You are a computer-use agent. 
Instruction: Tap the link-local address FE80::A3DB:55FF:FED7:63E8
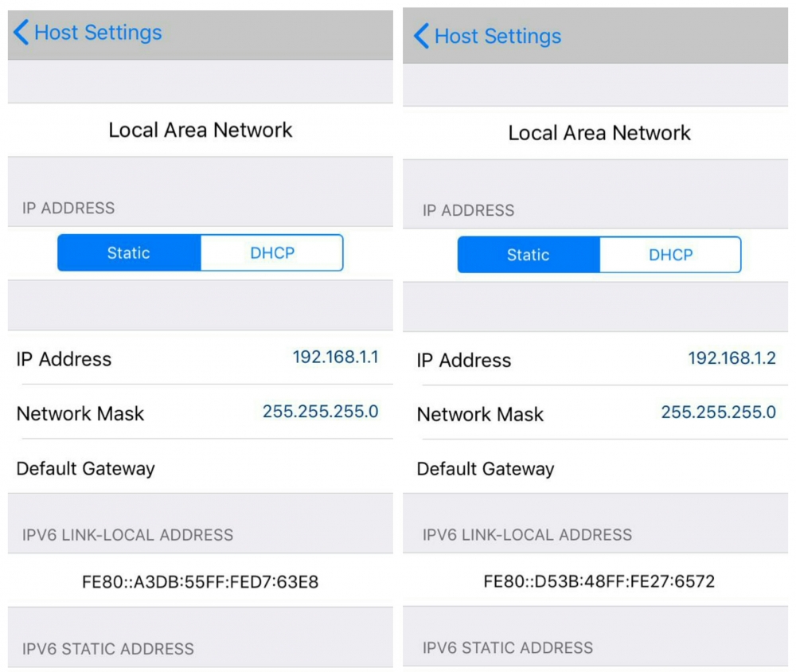[201, 582]
